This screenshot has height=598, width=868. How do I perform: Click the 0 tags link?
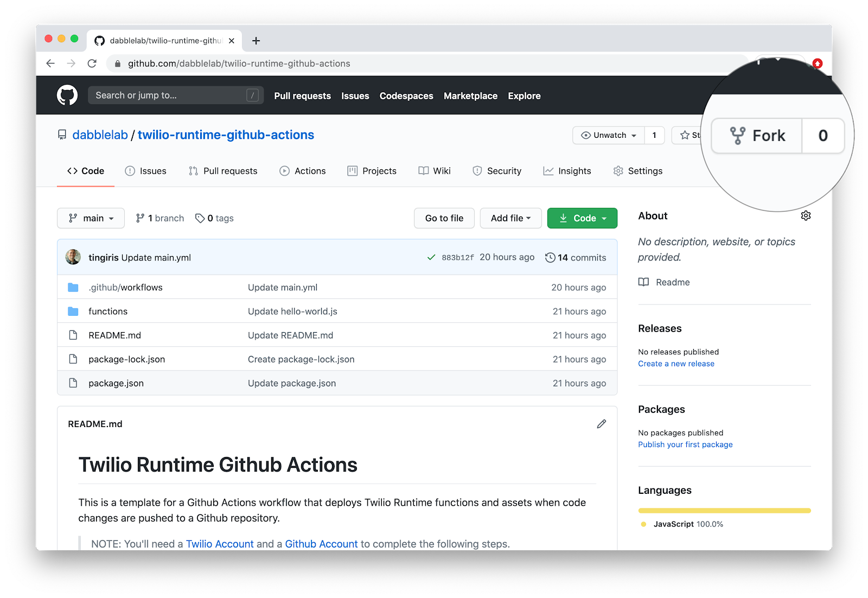(214, 218)
